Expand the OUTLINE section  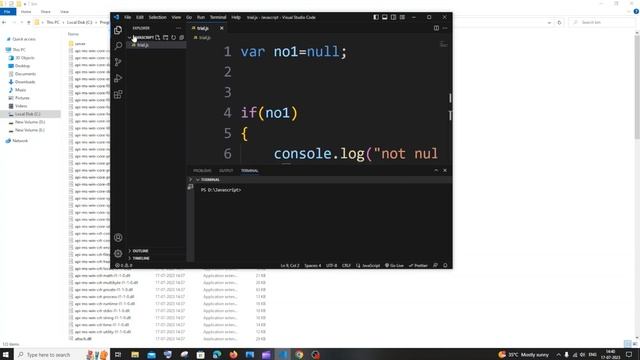point(140,251)
